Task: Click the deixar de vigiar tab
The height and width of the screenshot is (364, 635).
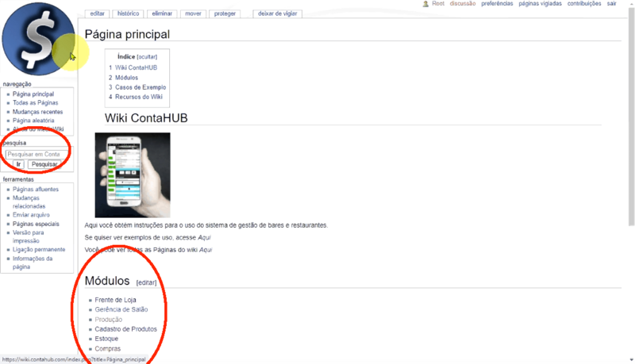Action: tap(277, 13)
